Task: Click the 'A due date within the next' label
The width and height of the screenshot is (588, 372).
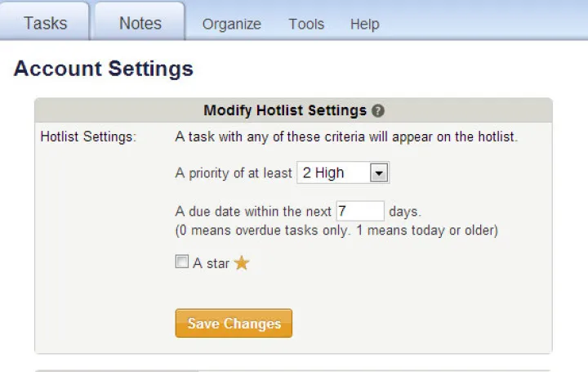Action: (x=253, y=212)
